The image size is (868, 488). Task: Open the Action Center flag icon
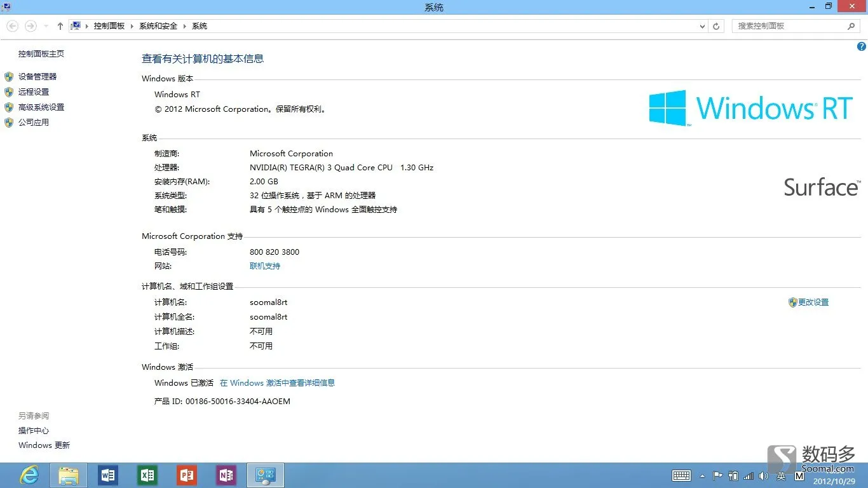pos(718,475)
